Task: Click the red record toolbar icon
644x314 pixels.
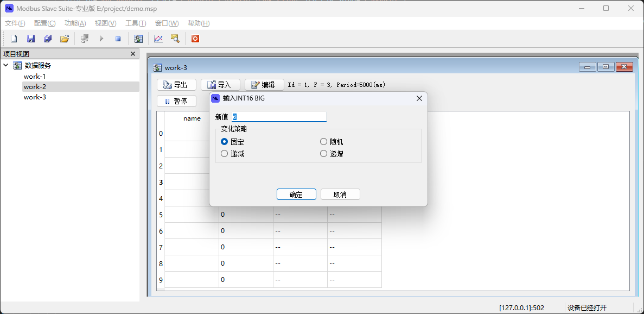Action: click(195, 39)
